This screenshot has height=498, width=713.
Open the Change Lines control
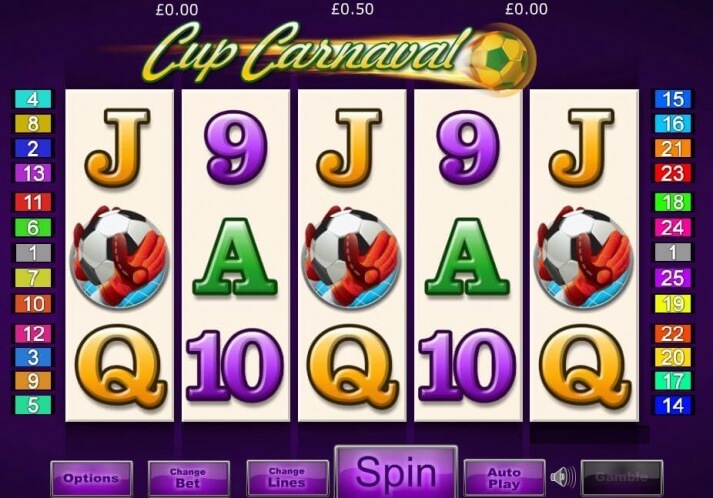(287, 478)
